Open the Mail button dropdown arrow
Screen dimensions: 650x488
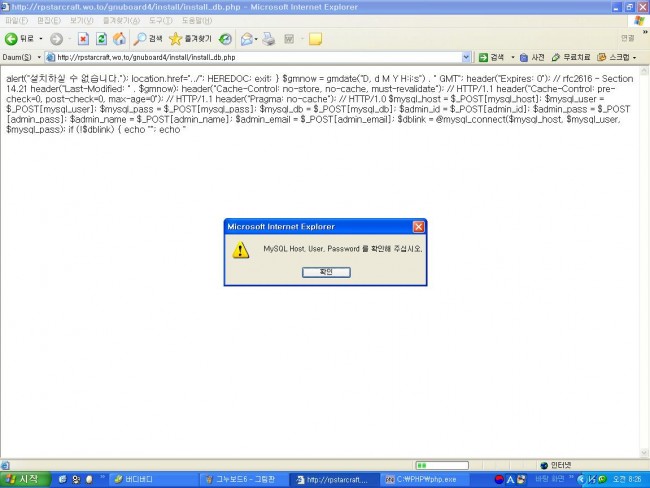pos(256,39)
